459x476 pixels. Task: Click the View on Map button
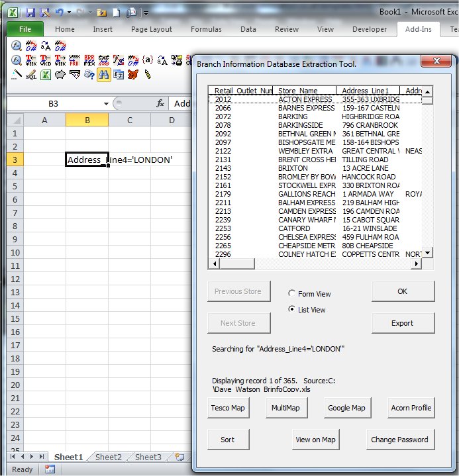coord(316,440)
